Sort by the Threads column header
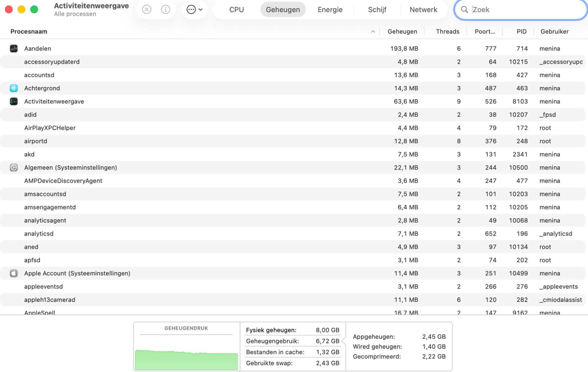Screen dimensions: 588x372 pos(447,31)
